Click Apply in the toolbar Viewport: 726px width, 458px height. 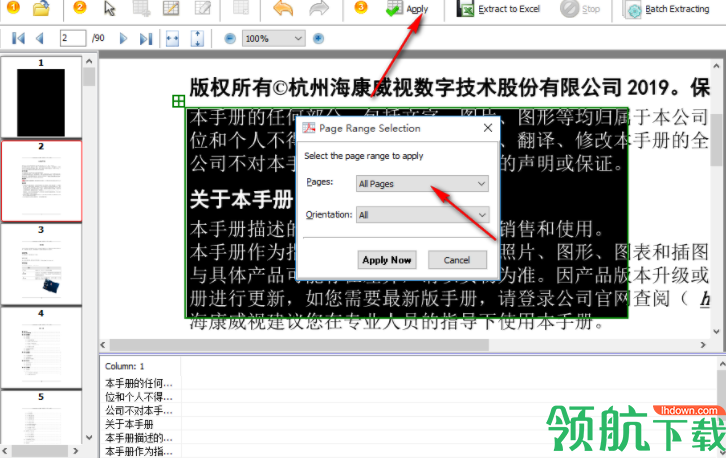pyautogui.click(x=407, y=9)
